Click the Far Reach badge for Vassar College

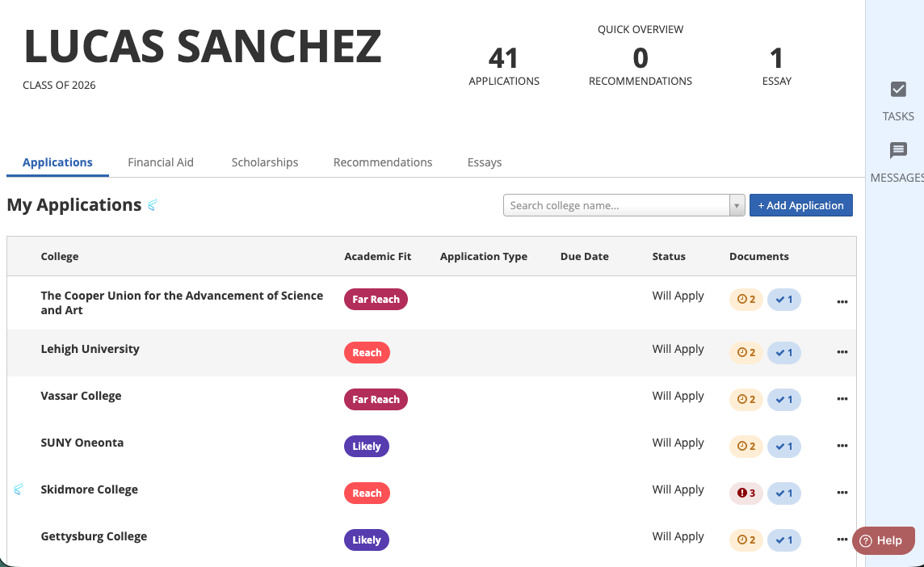(376, 400)
